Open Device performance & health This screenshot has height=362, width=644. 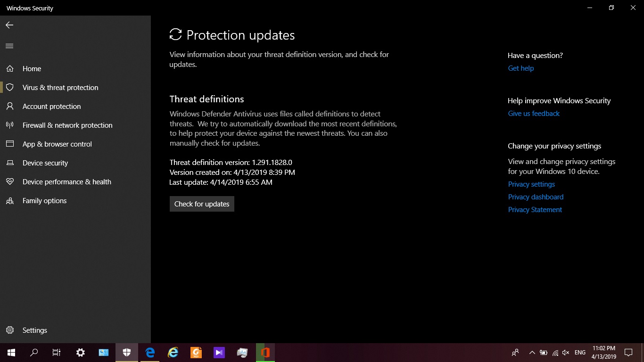click(x=75, y=182)
